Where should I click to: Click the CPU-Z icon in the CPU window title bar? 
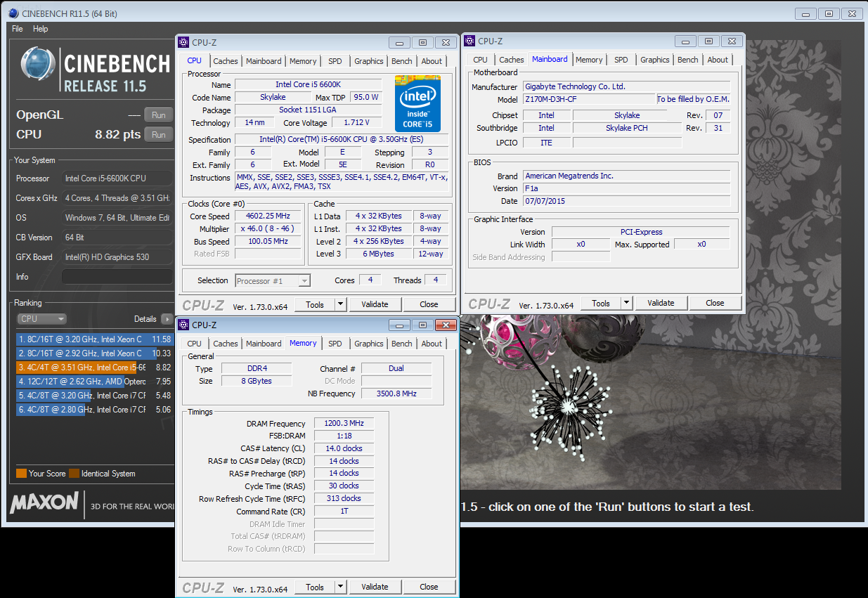pos(183,42)
